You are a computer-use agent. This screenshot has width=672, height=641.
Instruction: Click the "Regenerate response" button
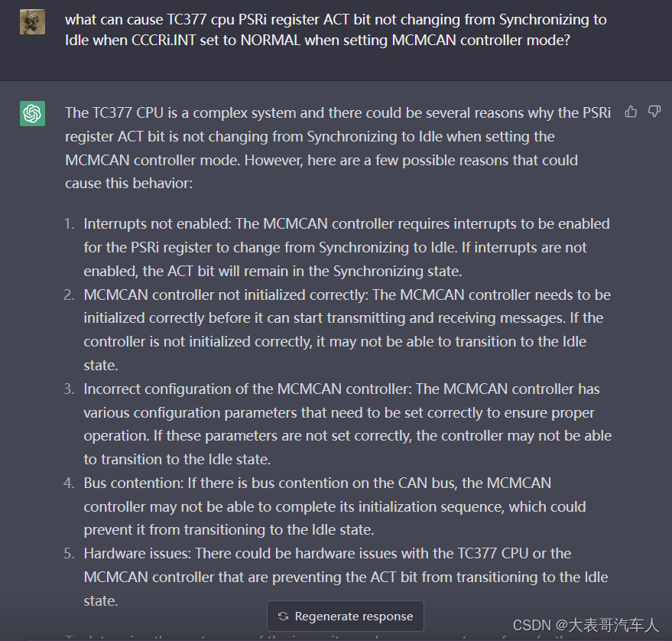coord(345,616)
